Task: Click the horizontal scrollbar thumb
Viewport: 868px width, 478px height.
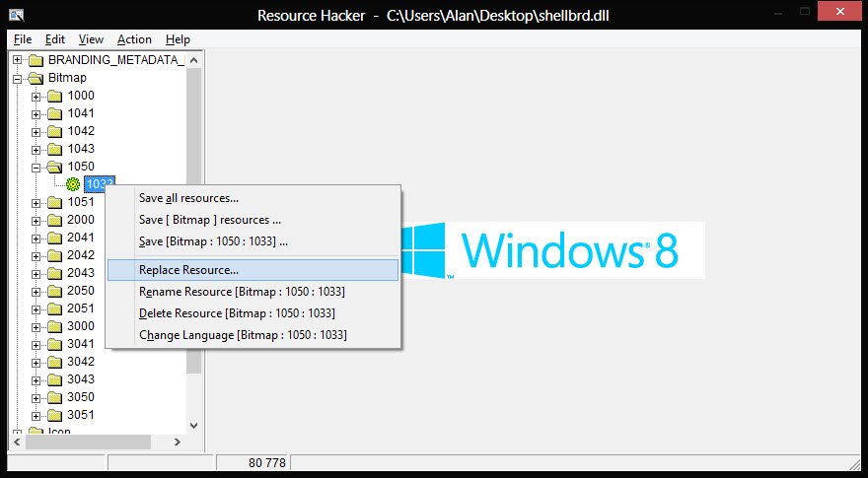Action: click(x=88, y=443)
